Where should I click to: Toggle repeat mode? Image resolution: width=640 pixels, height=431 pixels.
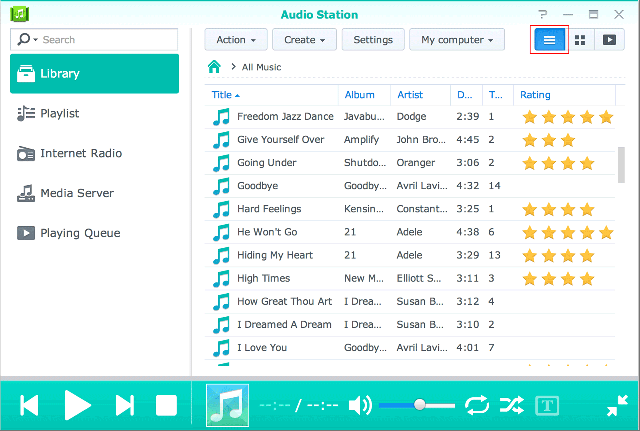click(477, 405)
